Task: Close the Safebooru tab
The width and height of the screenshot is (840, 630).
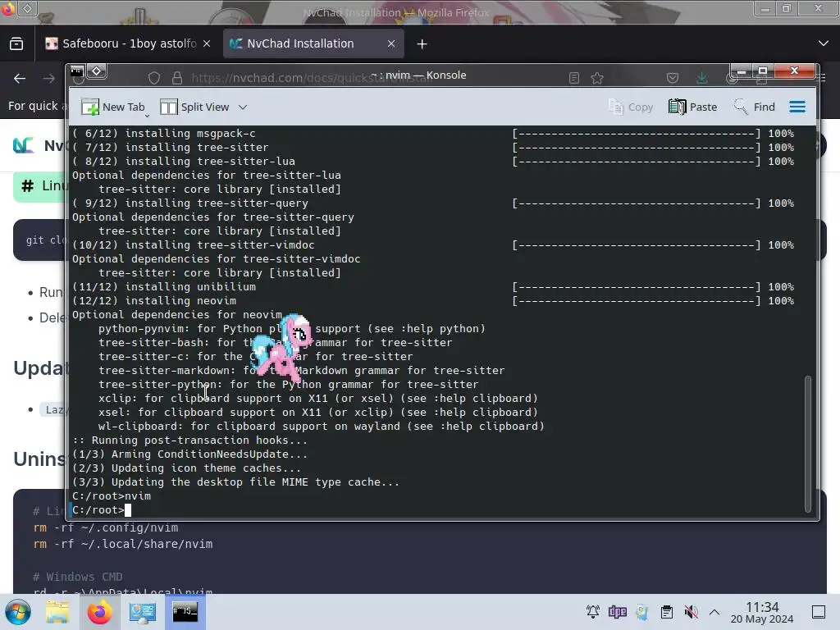Action: (207, 44)
